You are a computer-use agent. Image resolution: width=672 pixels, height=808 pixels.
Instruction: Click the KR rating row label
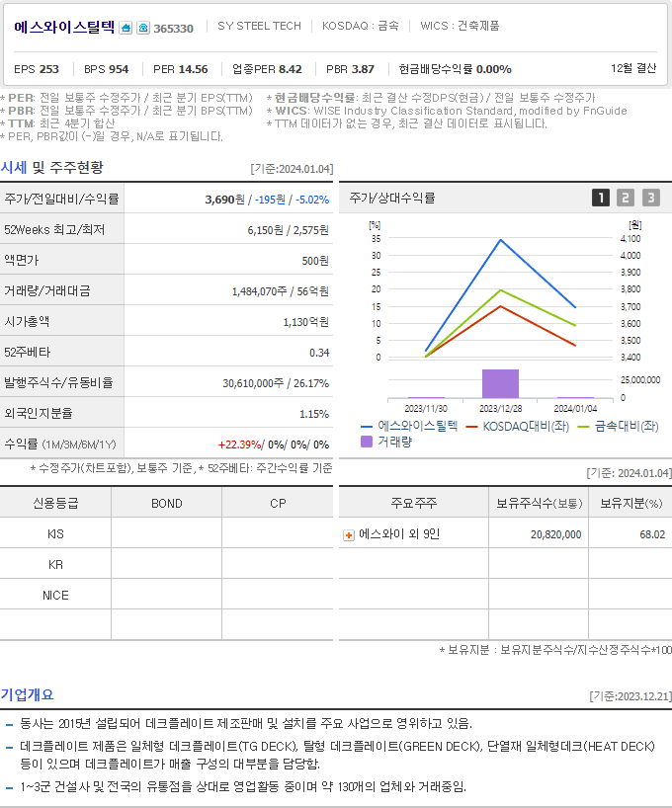[55, 565]
